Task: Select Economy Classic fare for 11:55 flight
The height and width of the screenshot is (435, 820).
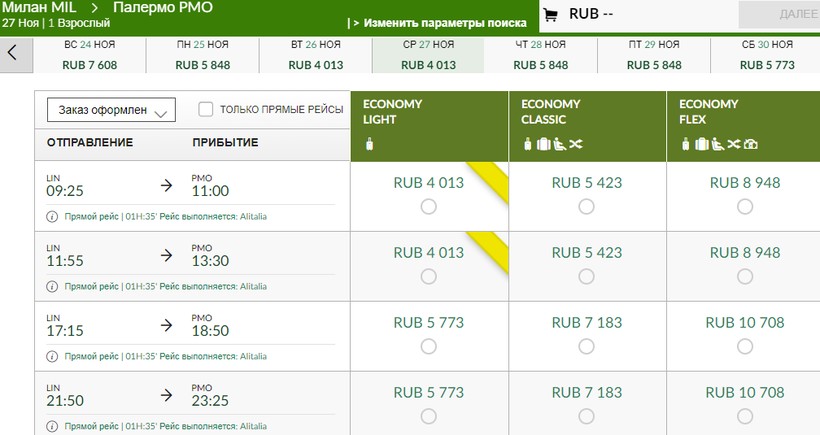Action: [x=587, y=276]
